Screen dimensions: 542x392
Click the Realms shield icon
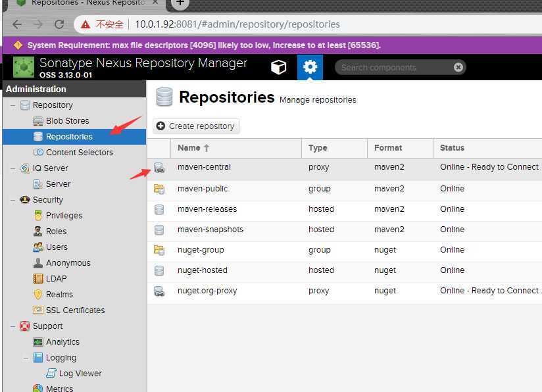(38, 294)
